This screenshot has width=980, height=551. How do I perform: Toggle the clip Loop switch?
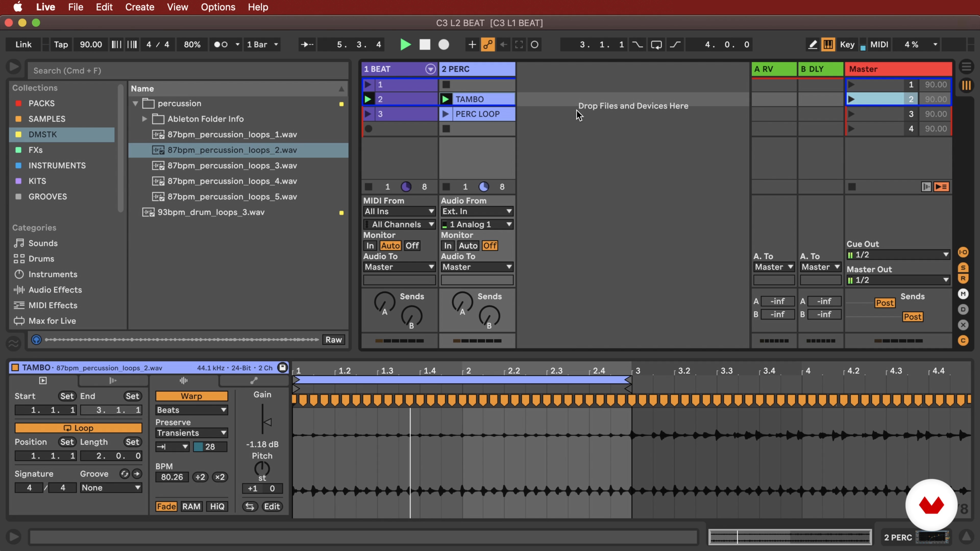(x=78, y=428)
